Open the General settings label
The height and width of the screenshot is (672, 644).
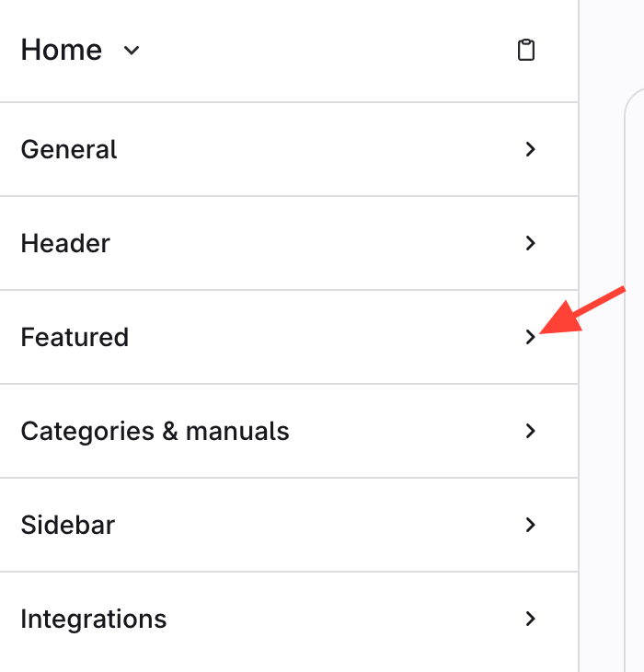coord(69,149)
